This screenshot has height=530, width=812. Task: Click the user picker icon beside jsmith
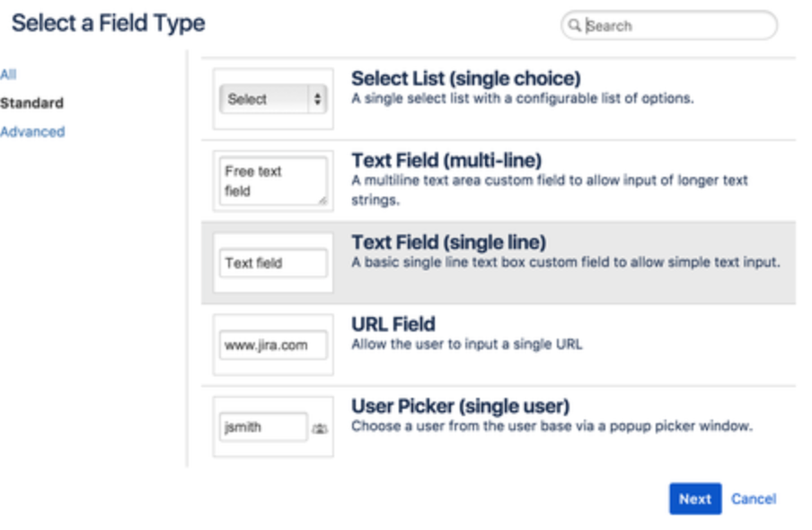(x=319, y=428)
